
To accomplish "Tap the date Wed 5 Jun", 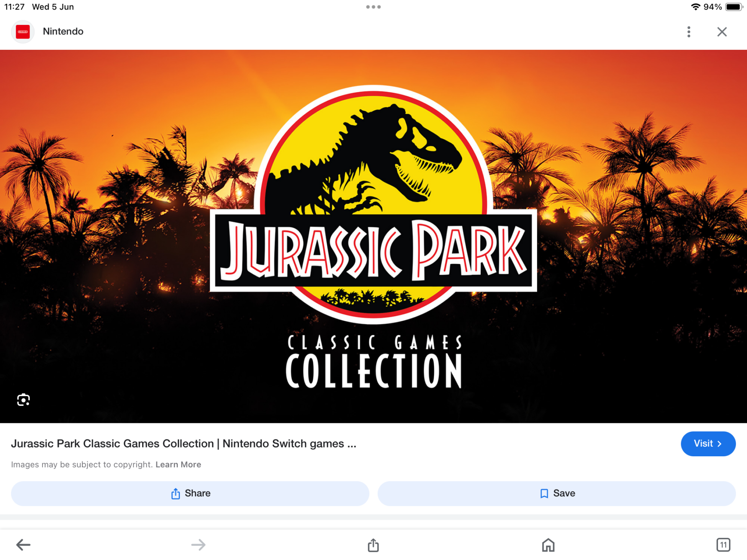I will click(53, 7).
